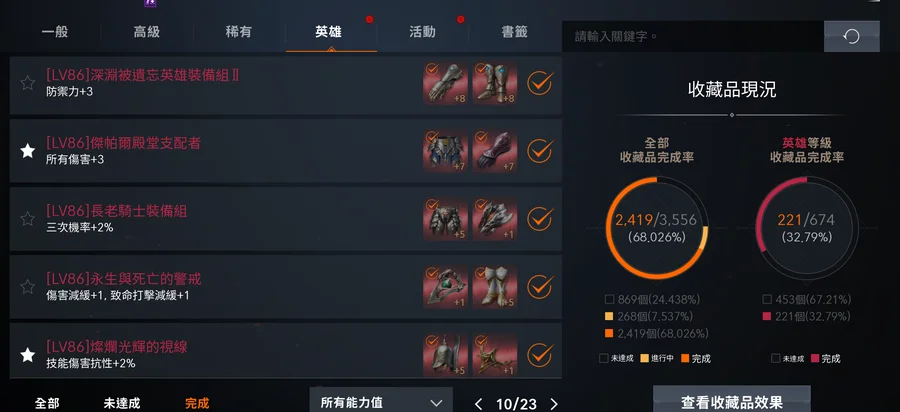Select the helmet item in 燦爛光輝的視線

click(445, 355)
